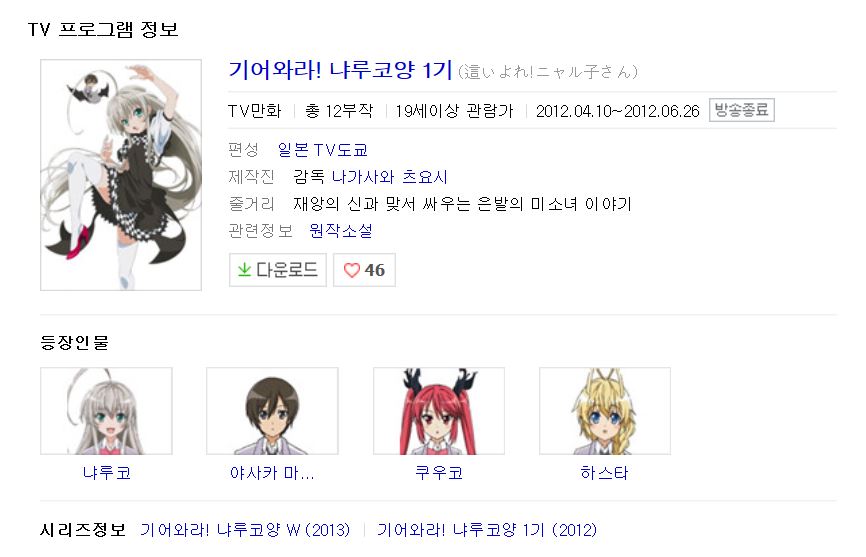Open director link 나가사와 츠요시
This screenshot has height=557, width=866.
click(389, 177)
